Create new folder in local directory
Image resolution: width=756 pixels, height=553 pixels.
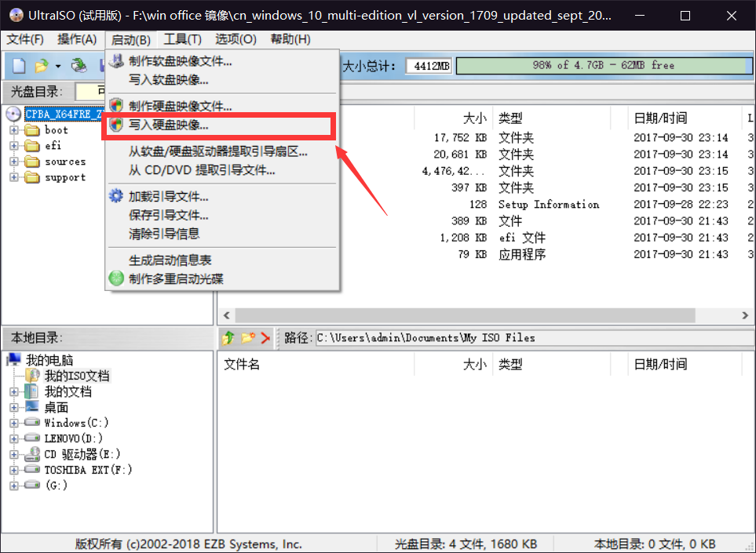tap(248, 337)
